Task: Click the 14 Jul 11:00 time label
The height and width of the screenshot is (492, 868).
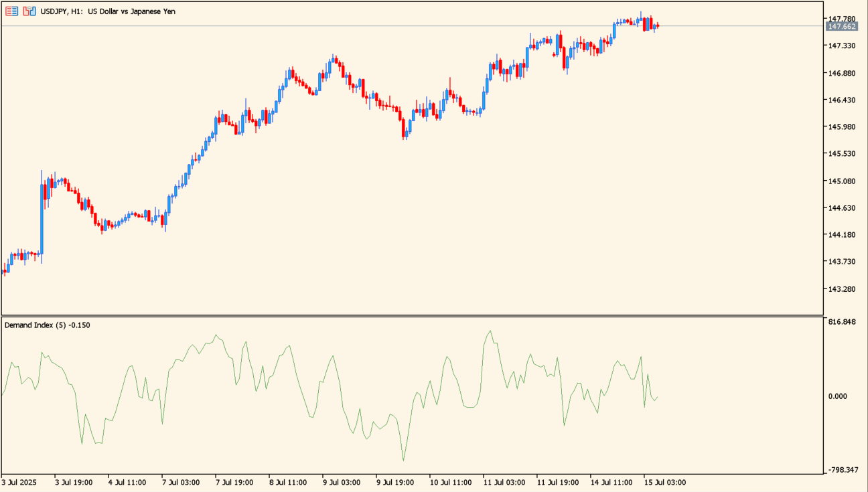Action: pos(611,483)
